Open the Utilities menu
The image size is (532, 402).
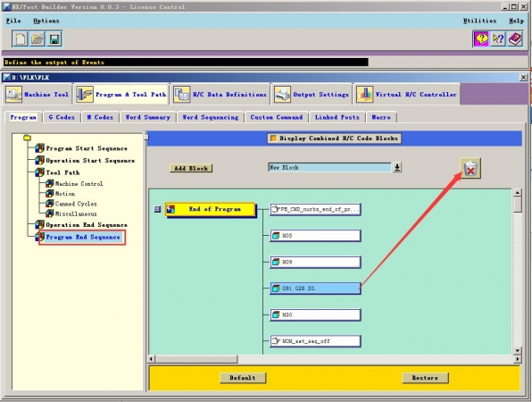[479, 21]
